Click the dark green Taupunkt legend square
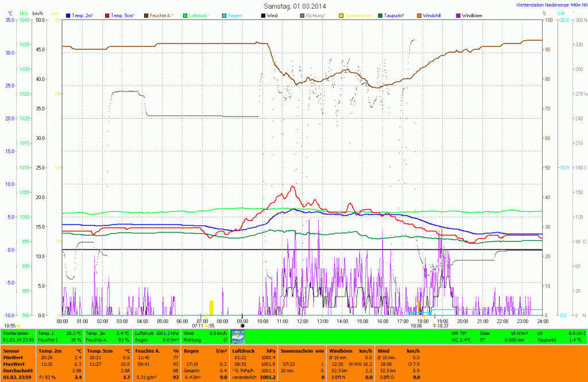 tap(380, 14)
